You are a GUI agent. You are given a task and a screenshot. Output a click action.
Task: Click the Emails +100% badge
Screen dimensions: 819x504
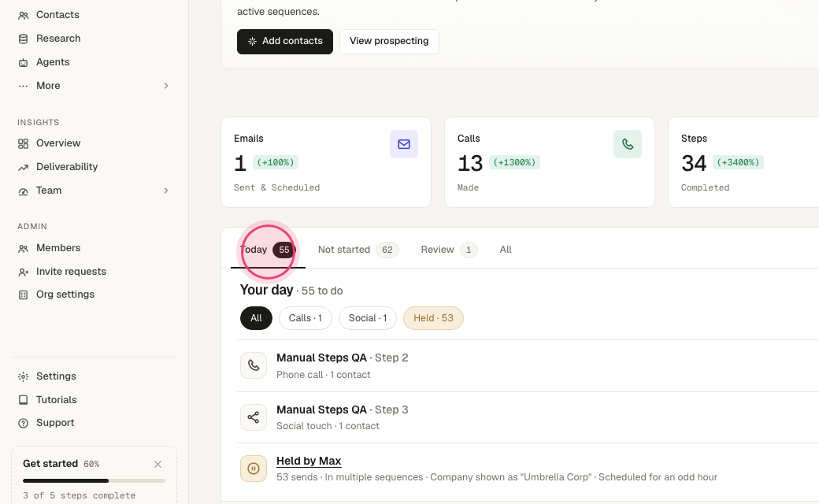[x=276, y=162]
